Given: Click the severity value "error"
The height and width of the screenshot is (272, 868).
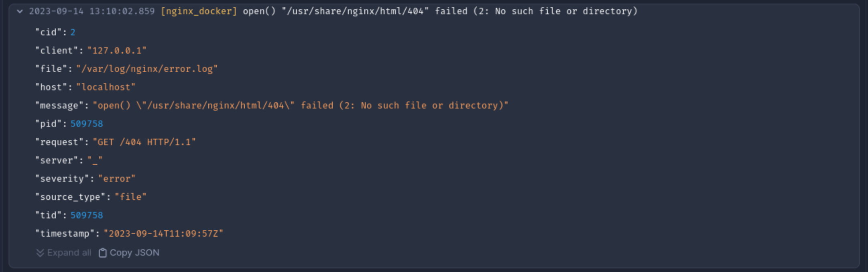Looking at the screenshot, I should [x=117, y=179].
